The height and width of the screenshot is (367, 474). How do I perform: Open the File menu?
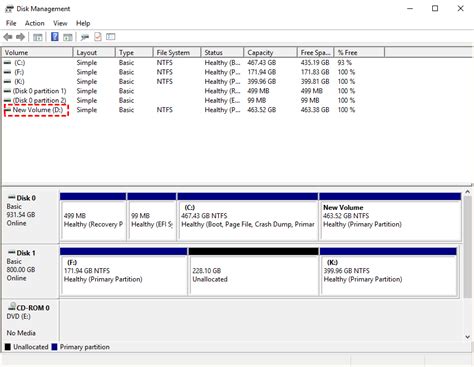(11, 23)
